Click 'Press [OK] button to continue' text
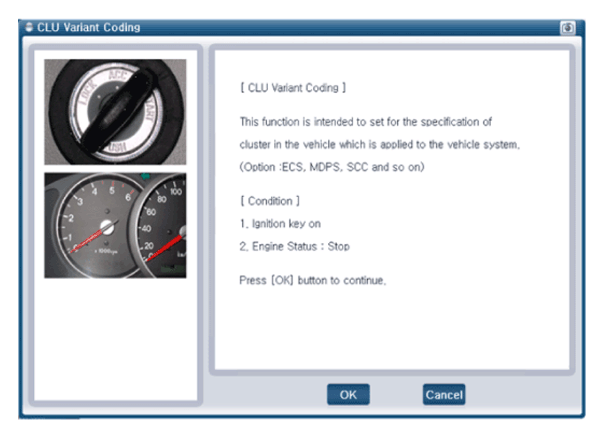The image size is (604, 438). [x=312, y=280]
